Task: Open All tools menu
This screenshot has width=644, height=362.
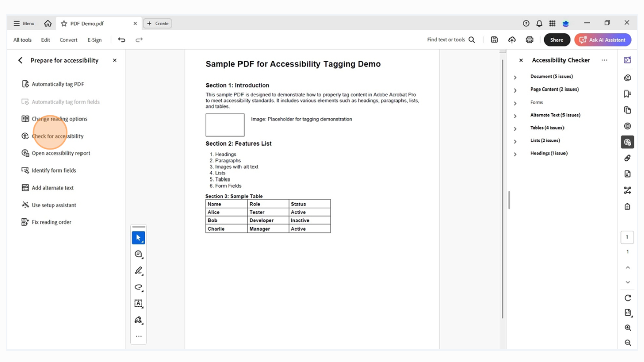Action: (22, 40)
